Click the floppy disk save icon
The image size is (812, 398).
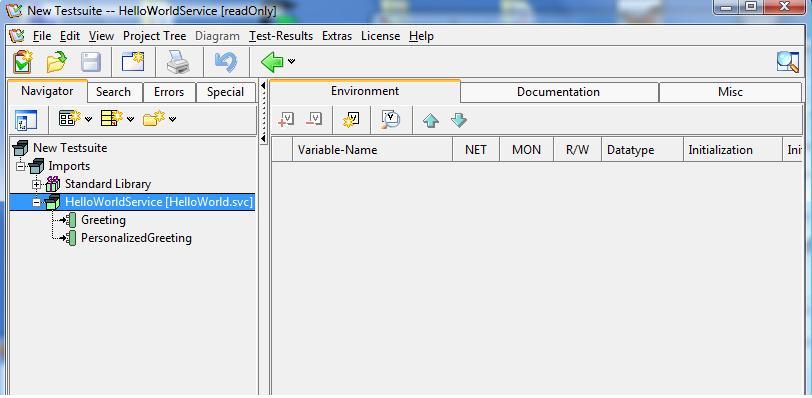point(91,62)
